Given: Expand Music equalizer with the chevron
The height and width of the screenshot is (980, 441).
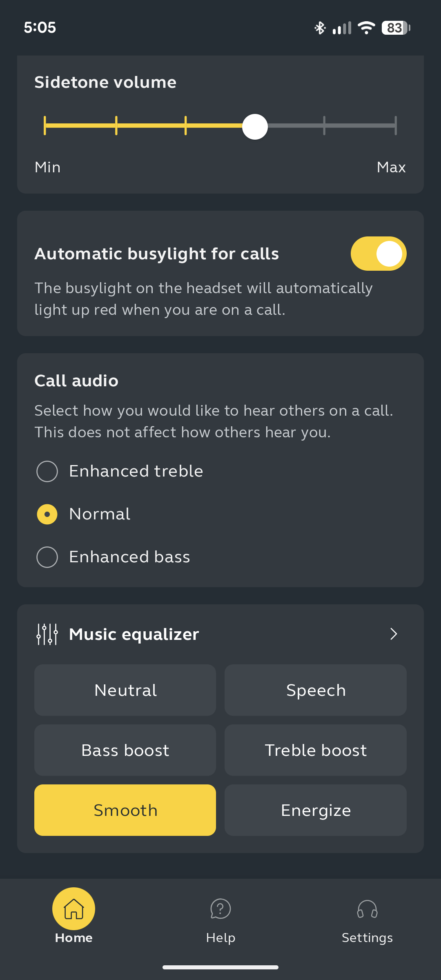Looking at the screenshot, I should (x=393, y=634).
